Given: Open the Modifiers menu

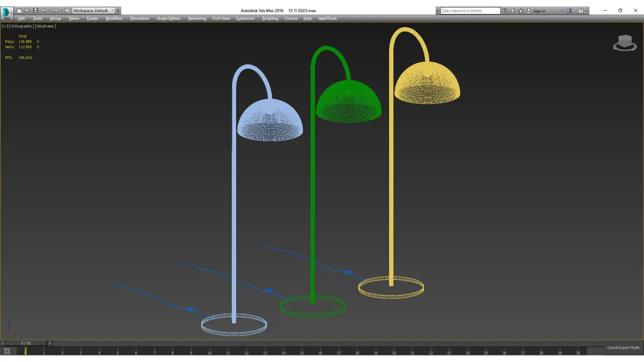Looking at the screenshot, I should pyautogui.click(x=114, y=18).
